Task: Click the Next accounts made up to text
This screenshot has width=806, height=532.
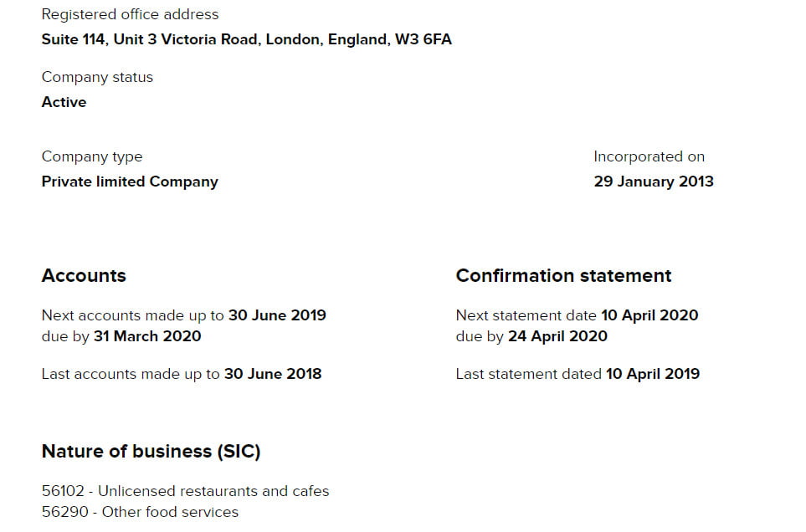Action: [x=133, y=315]
